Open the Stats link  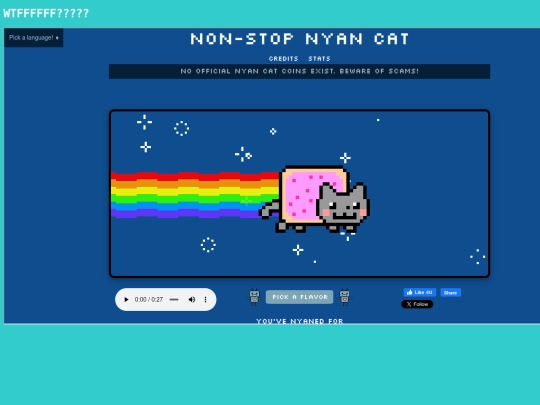tap(319, 59)
